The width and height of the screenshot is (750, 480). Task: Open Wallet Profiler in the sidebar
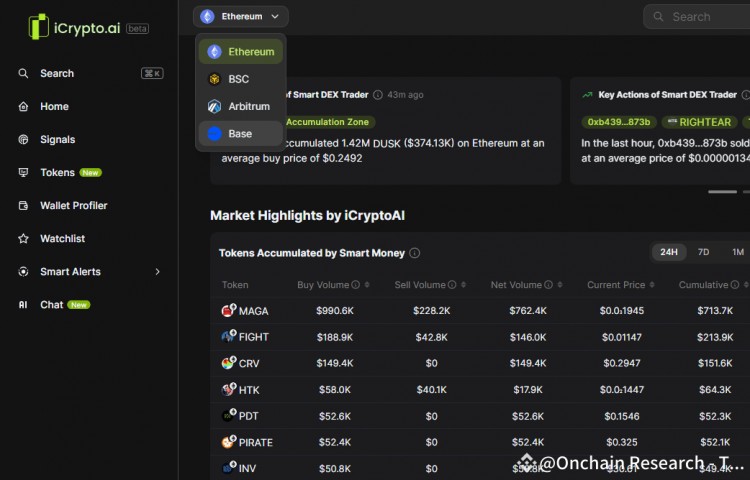coord(74,206)
